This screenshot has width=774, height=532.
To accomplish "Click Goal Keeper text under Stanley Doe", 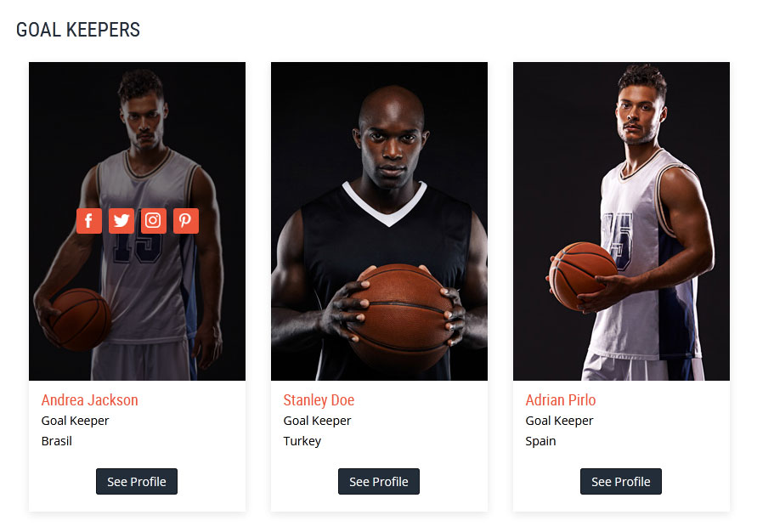I will 318,421.
